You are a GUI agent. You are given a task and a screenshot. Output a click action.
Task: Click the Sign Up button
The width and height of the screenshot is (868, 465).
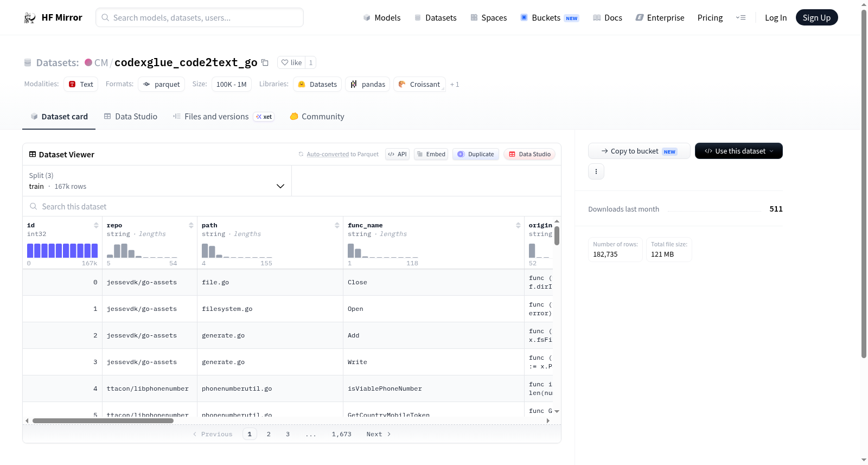(816, 17)
